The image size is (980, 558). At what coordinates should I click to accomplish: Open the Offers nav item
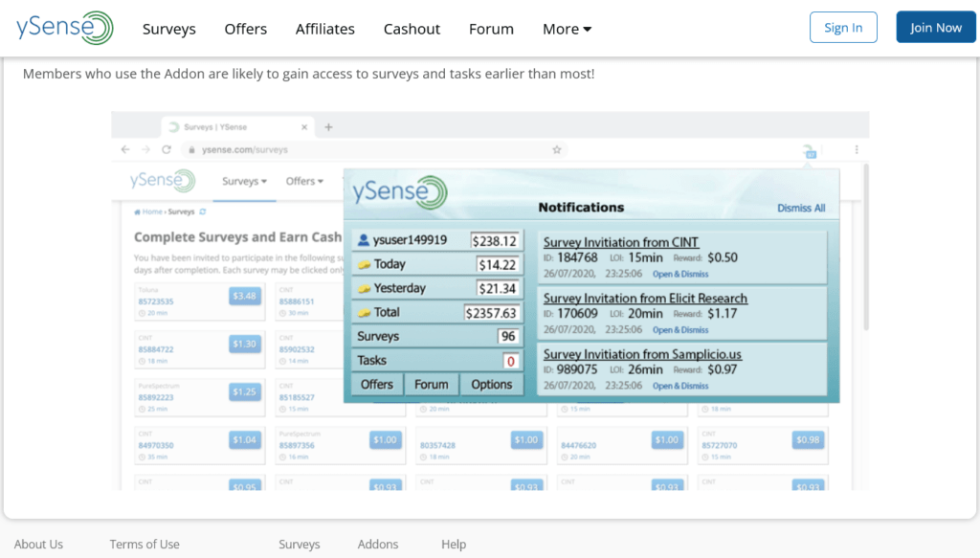[246, 29]
